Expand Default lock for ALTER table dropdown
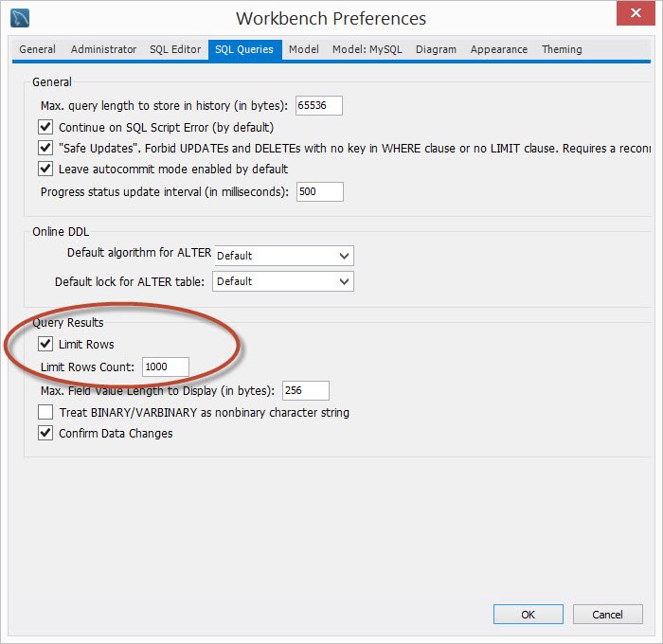The height and width of the screenshot is (644, 663). [x=283, y=281]
